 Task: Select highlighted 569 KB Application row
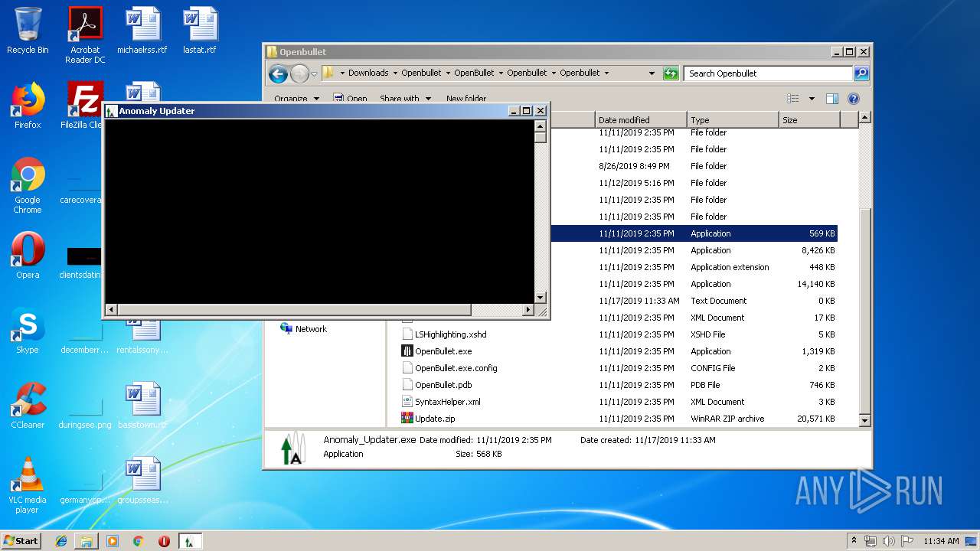click(694, 233)
